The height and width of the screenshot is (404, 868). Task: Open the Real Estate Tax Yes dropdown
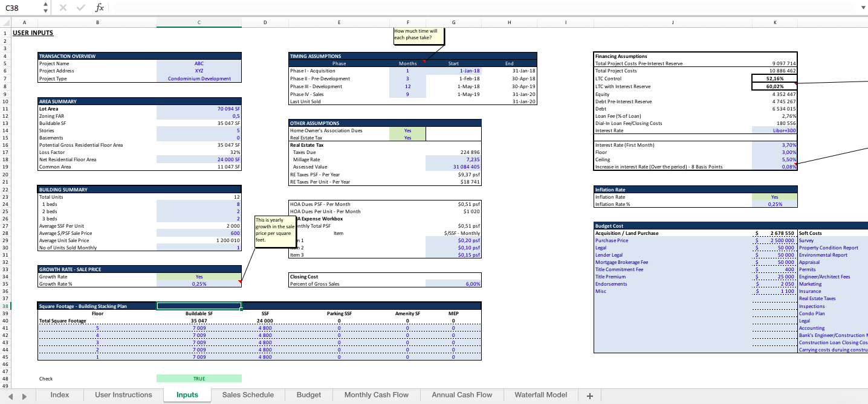click(408, 137)
